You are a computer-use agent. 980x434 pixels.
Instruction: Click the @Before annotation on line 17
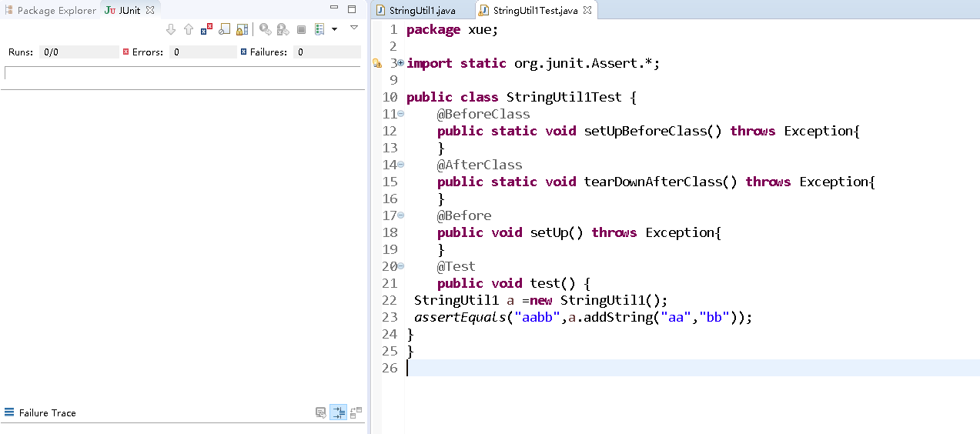point(464,215)
